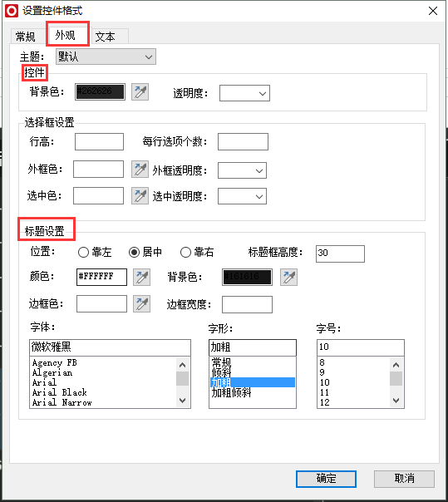Screen dimensions: 448x502
Task: Click the font size list scroll-up arrow
Action: [x=396, y=365]
